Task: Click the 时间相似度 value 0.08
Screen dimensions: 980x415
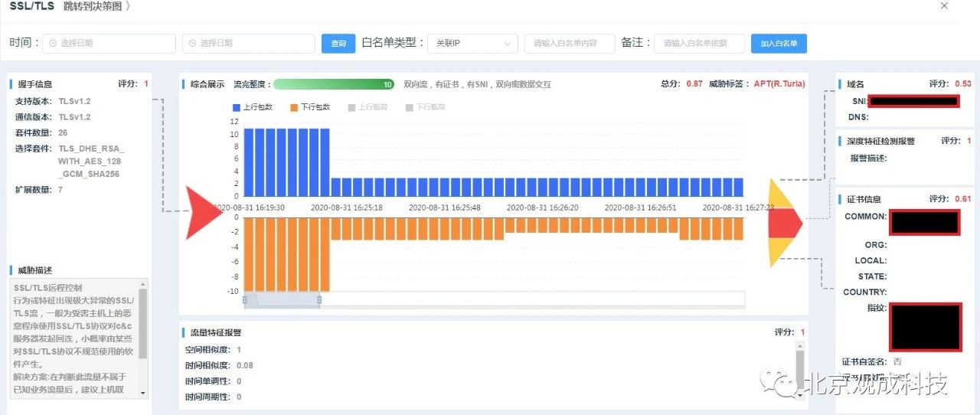Action: [245, 365]
